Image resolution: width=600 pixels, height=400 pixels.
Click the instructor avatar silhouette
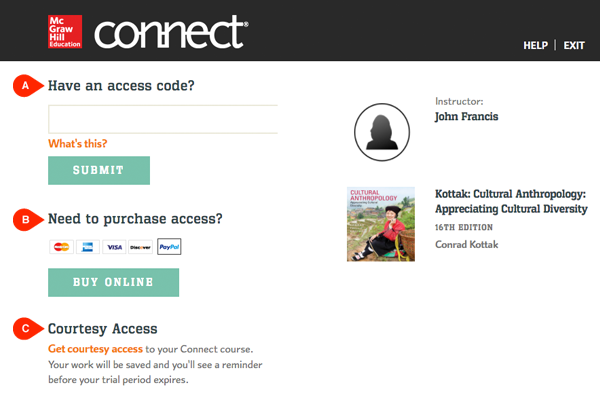pos(383,131)
